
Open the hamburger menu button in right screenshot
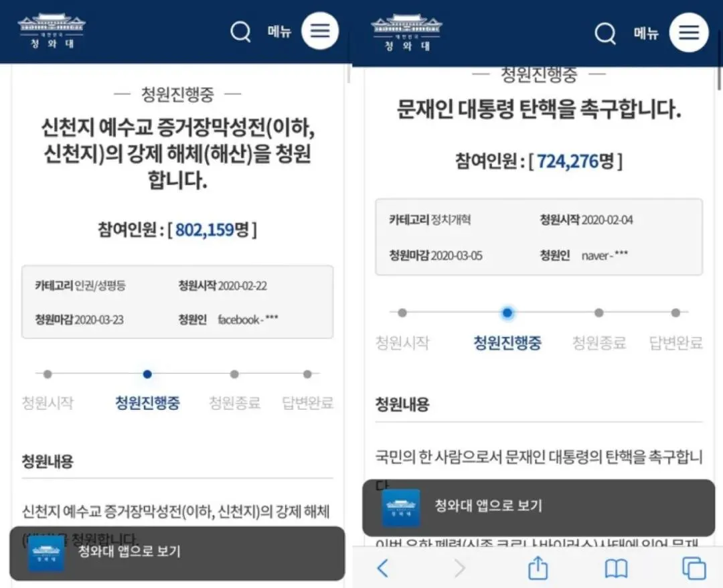[689, 32]
